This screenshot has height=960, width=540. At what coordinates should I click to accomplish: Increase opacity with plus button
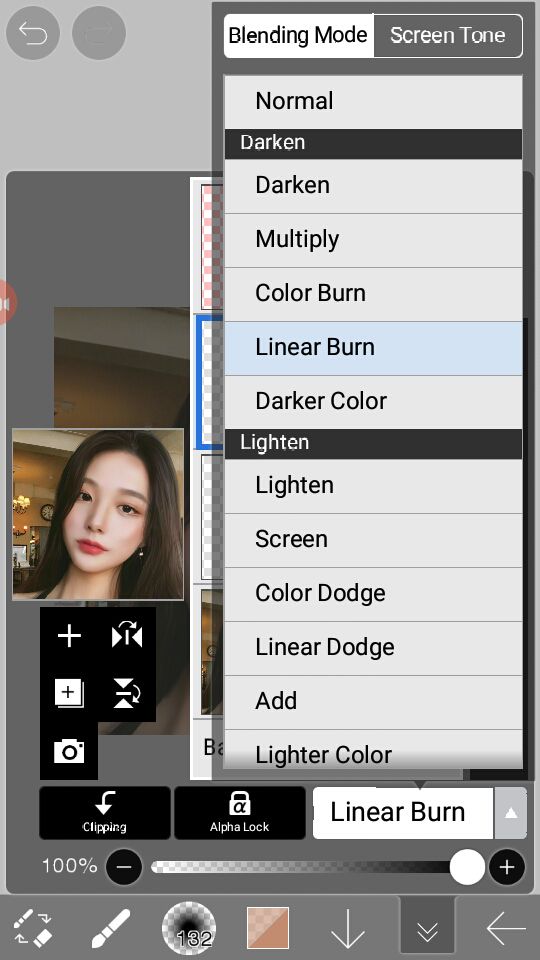point(507,867)
